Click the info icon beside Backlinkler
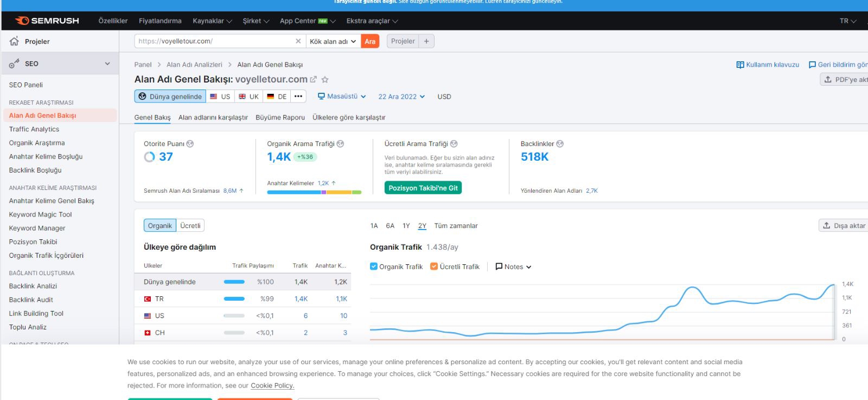868x400 pixels. (x=560, y=144)
